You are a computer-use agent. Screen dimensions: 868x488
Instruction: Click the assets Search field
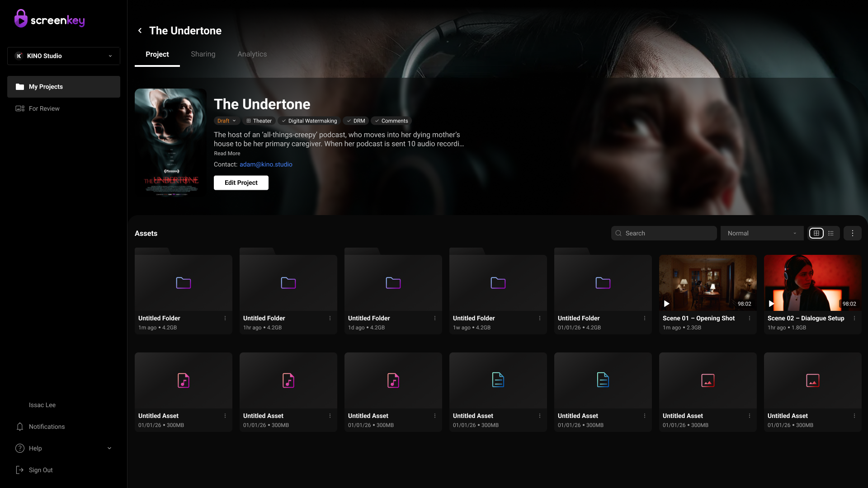(665, 233)
